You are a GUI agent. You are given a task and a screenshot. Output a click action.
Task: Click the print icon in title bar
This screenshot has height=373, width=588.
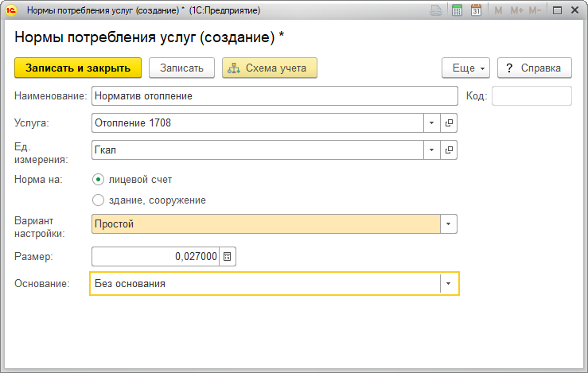(436, 11)
